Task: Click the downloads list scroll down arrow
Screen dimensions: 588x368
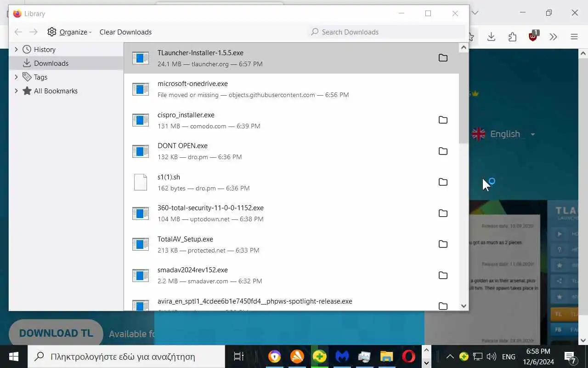Action: point(464,306)
